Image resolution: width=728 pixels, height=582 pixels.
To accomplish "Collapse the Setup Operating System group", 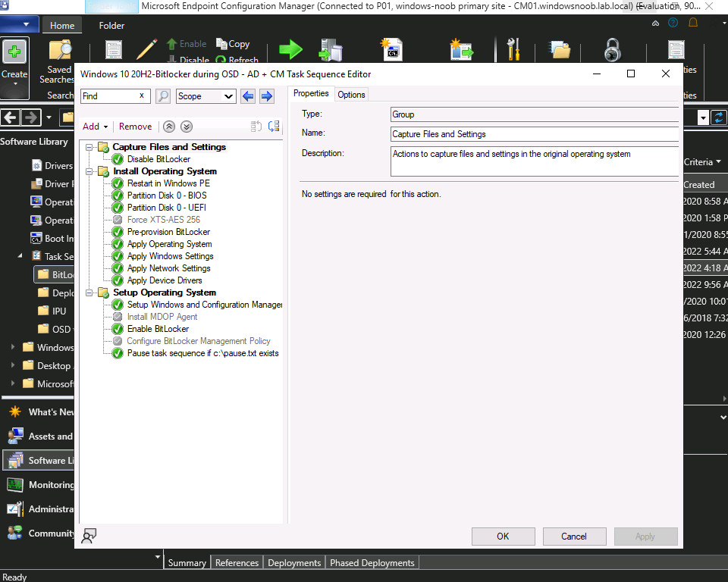I will 89,293.
